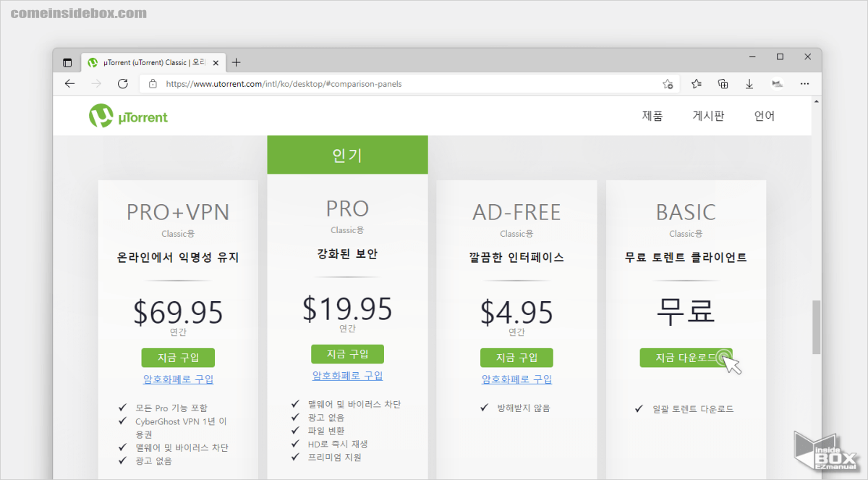Click 프리미엄 지원 feature
868x480 pixels.
pyautogui.click(x=334, y=457)
